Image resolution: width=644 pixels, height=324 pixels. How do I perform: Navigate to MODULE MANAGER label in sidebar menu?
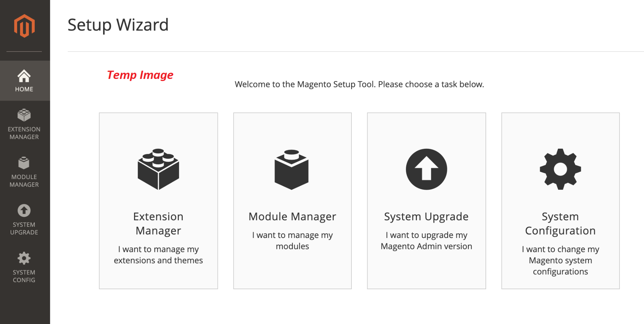click(x=24, y=181)
